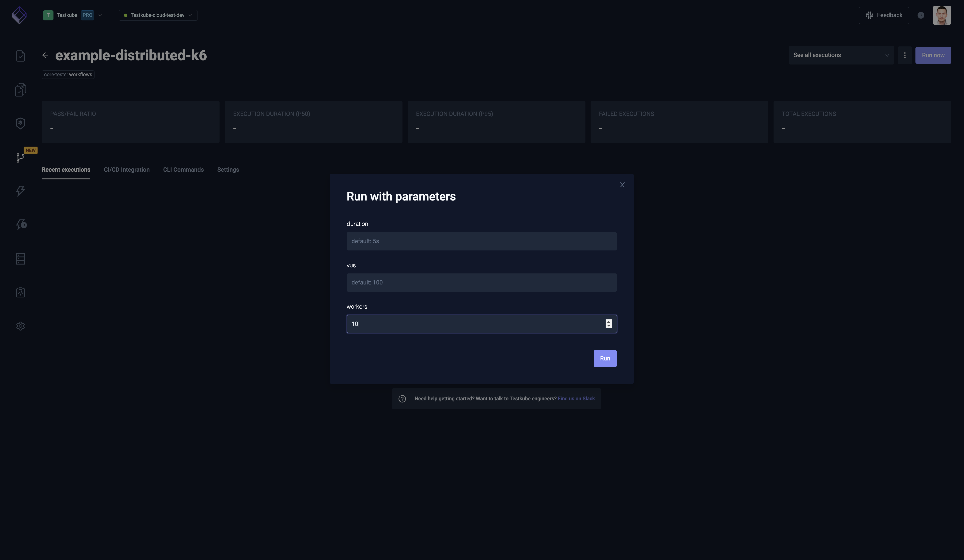The image size is (964, 560).
Task: Click the test suites list icon
Action: [19, 90]
